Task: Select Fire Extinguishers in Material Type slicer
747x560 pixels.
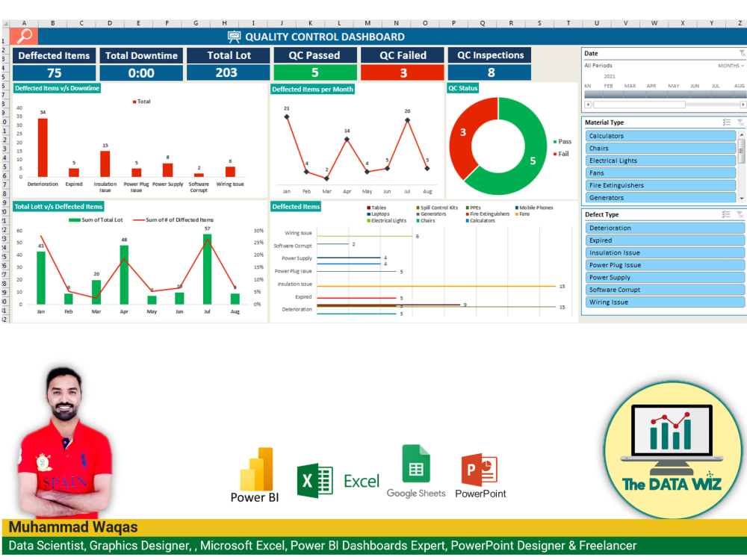Action: click(x=660, y=185)
